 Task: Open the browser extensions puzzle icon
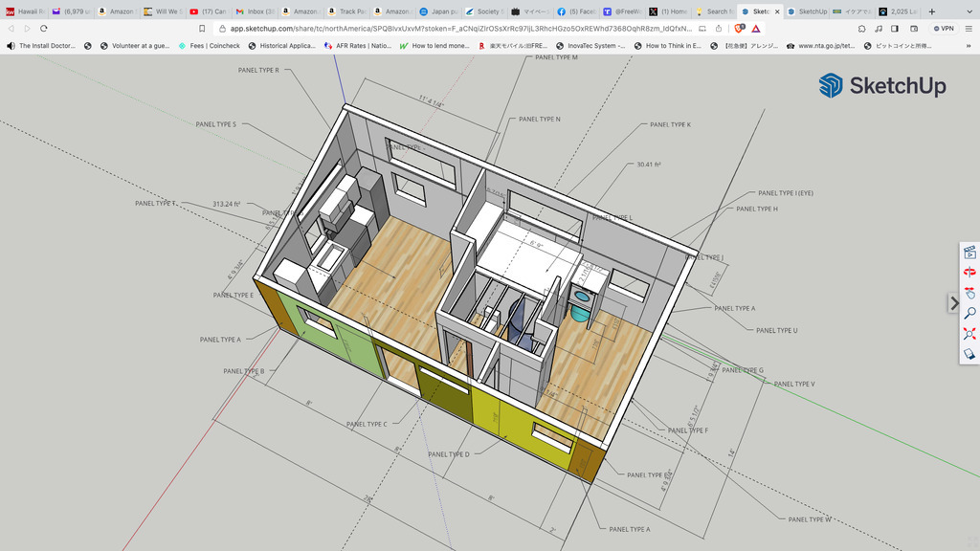[861, 29]
